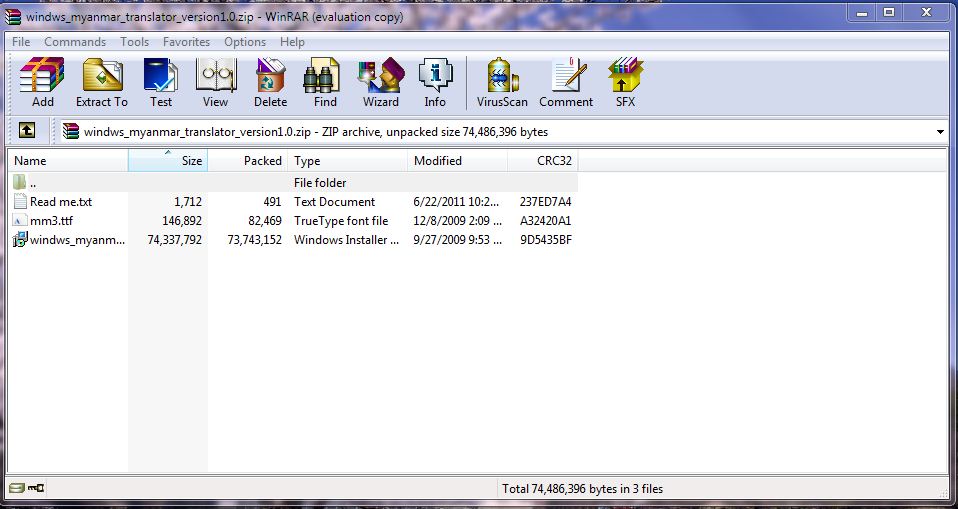Screen dimensions: 958x509
Task: Select the parent folder ".." icon
Action: [20, 182]
